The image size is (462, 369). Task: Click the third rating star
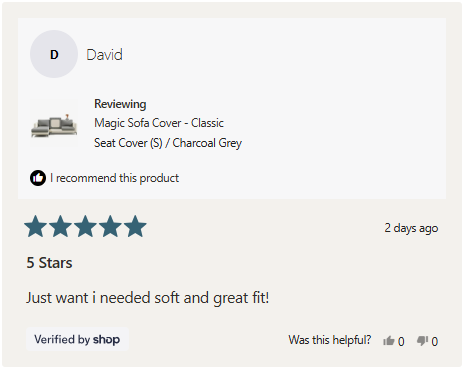pos(85,226)
